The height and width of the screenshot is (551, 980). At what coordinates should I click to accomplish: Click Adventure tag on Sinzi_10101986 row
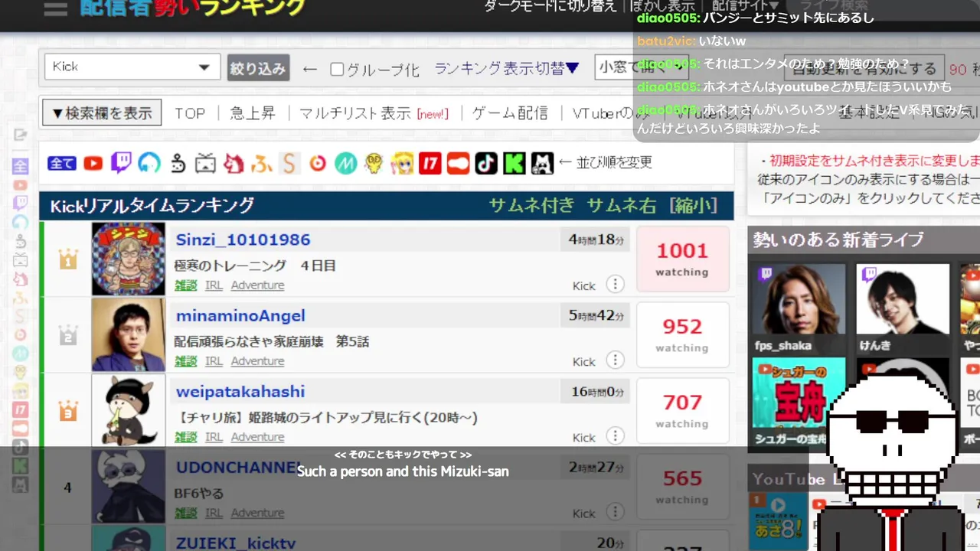257,285
